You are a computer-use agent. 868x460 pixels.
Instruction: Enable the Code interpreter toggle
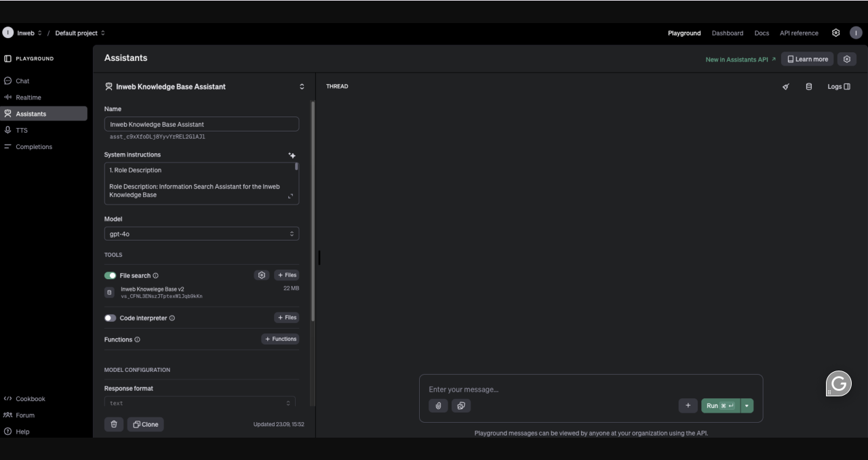[x=110, y=318]
